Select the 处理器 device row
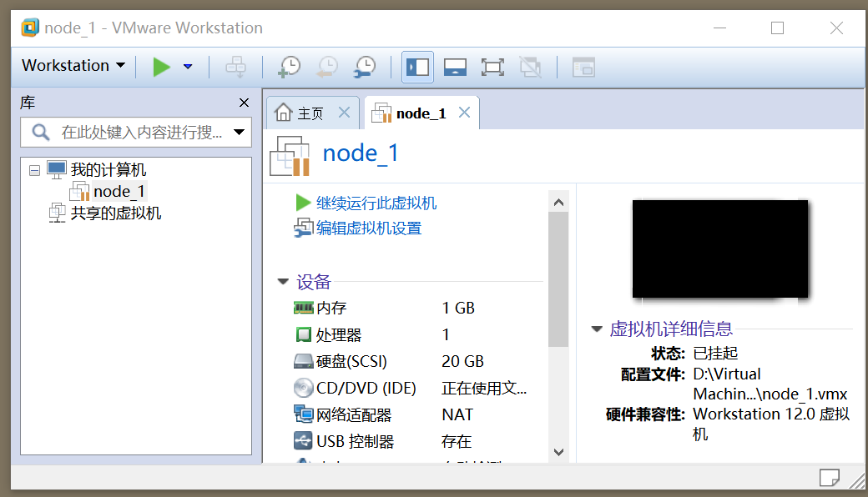 coord(410,334)
